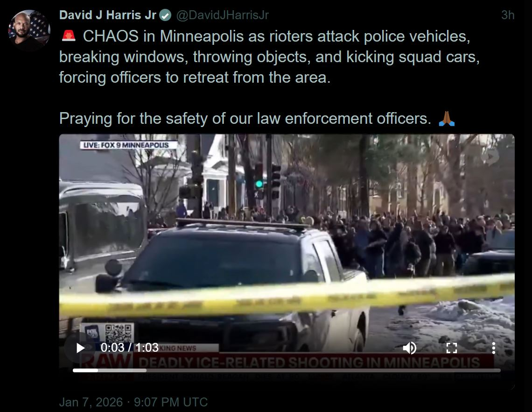This screenshot has height=412, width=532.
Task: Click the 3h relative timestamp
Action: (x=508, y=15)
